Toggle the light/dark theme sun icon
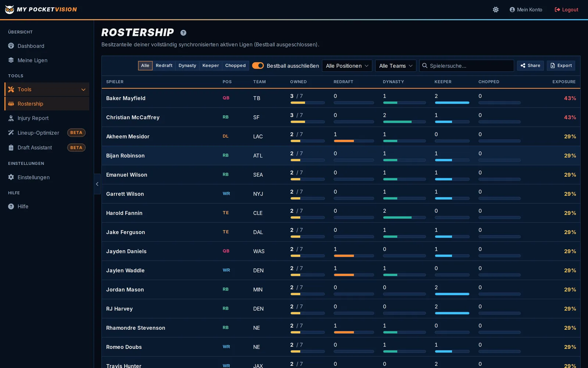588x368 pixels. tap(496, 10)
